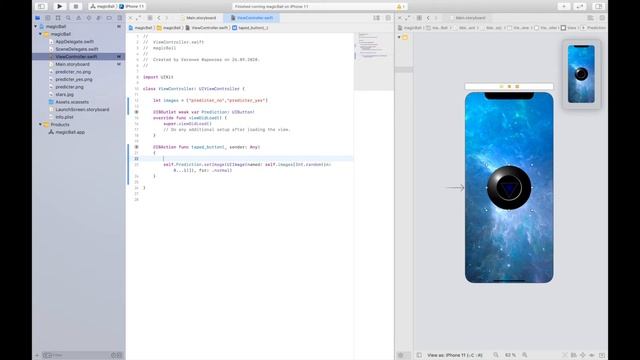Viewport: 640px width, 360px height.
Task: Show the Issue navigator triangle icon
Action: 78,18
